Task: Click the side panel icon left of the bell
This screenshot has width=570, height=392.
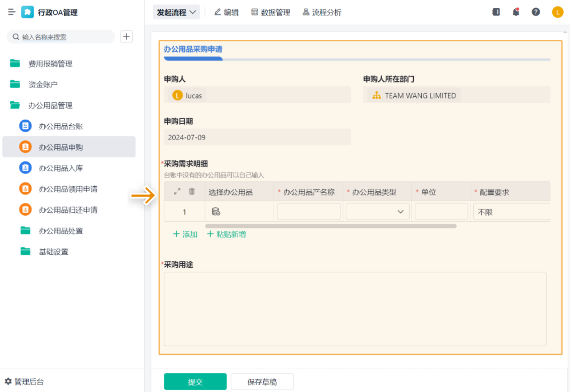Action: click(496, 11)
